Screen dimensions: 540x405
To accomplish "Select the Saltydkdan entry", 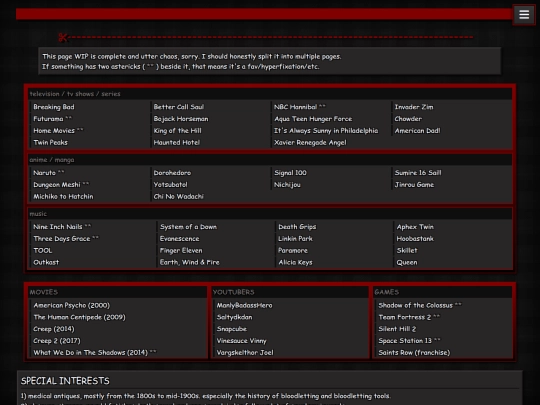I will [235, 317].
